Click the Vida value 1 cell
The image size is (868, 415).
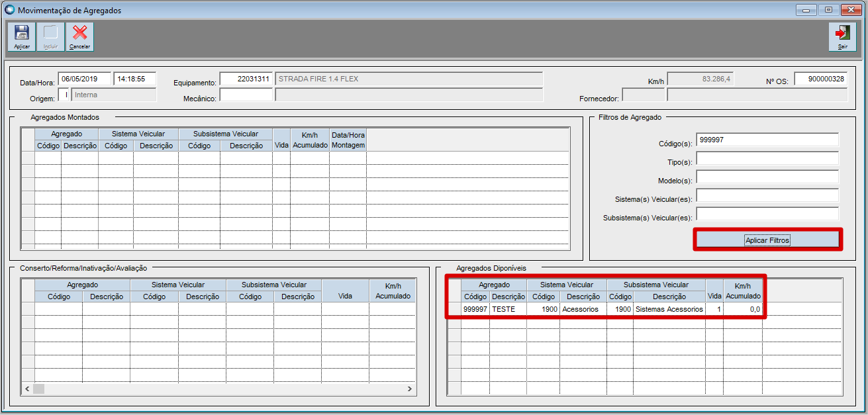click(x=714, y=309)
